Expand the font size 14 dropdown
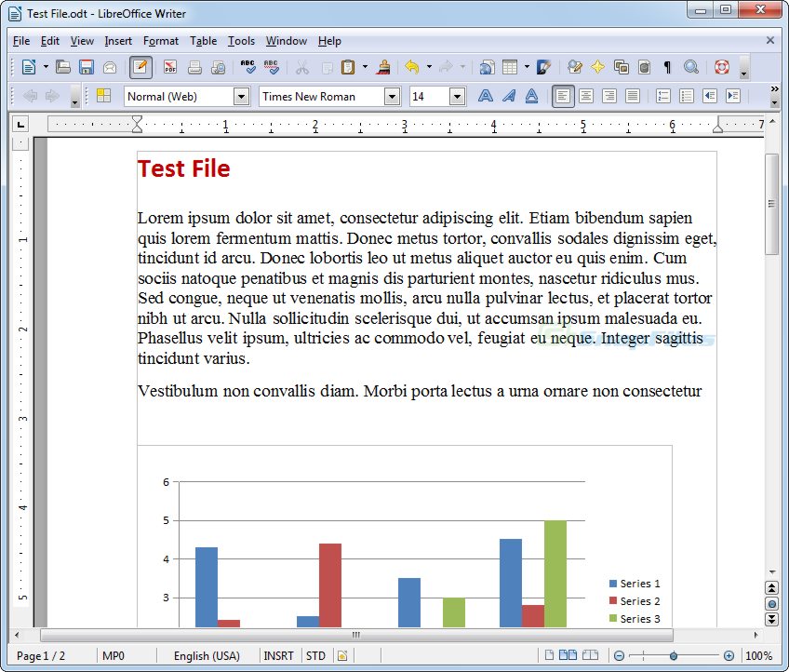Image resolution: width=789 pixels, height=672 pixels. pyautogui.click(x=457, y=96)
